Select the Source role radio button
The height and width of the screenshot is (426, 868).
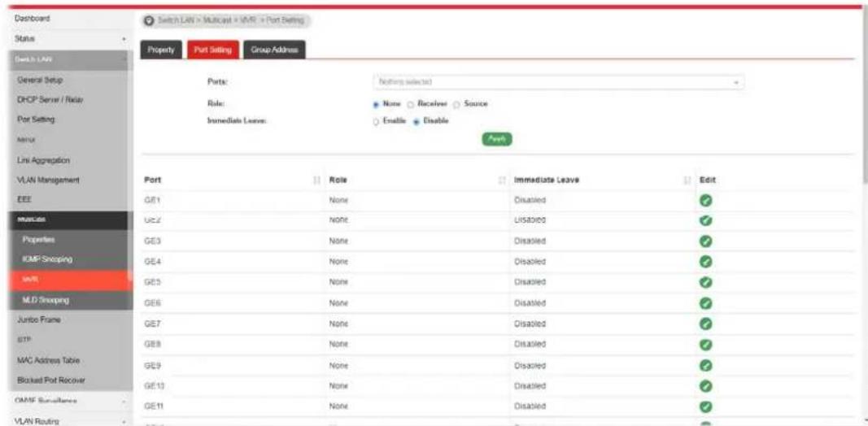(x=456, y=104)
